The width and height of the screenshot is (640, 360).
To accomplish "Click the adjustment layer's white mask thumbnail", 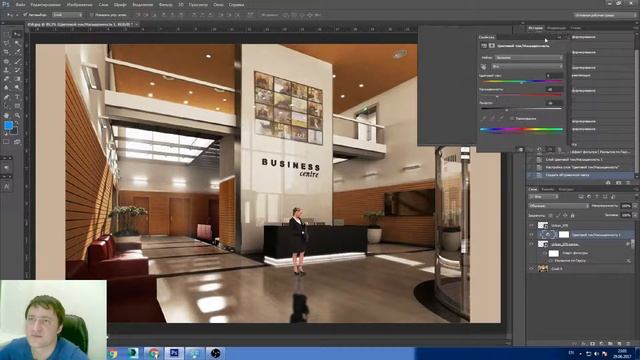I will [x=564, y=235].
